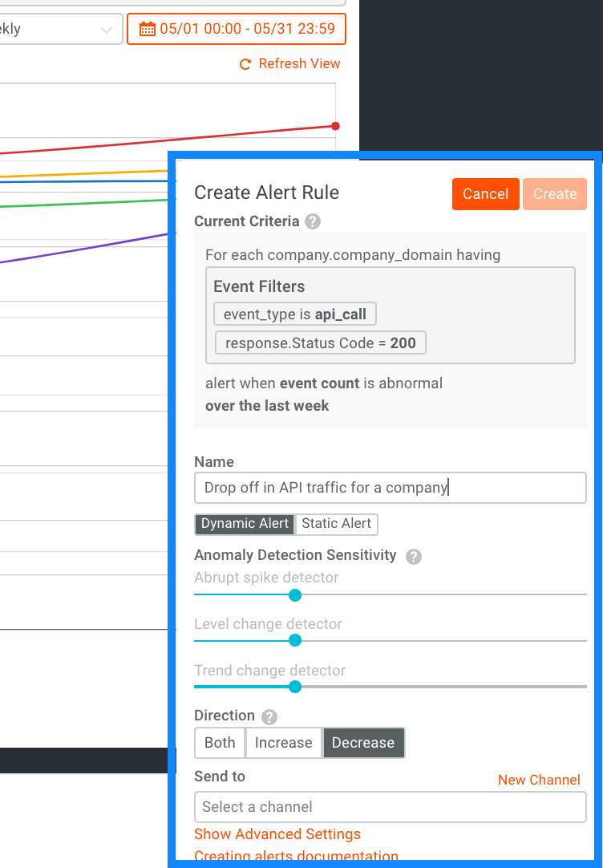Image resolution: width=603 pixels, height=868 pixels.
Task: Switch to Static Alert mode
Action: pos(336,524)
